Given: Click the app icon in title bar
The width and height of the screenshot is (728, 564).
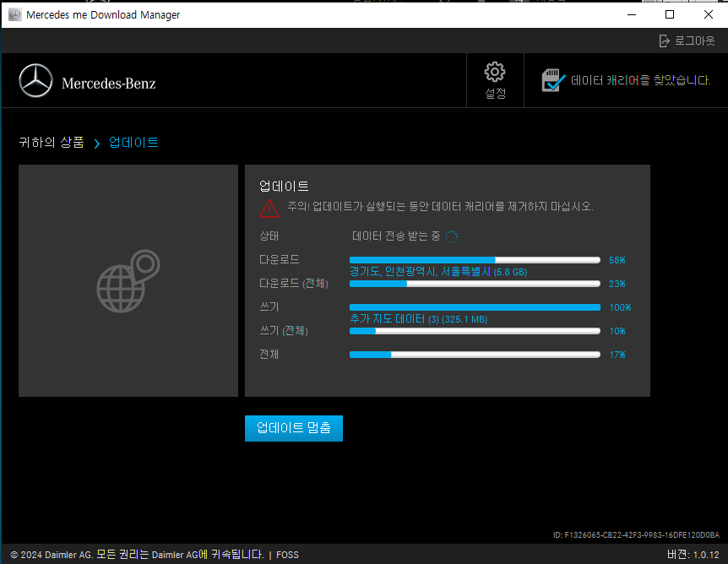Looking at the screenshot, I should coord(15,15).
